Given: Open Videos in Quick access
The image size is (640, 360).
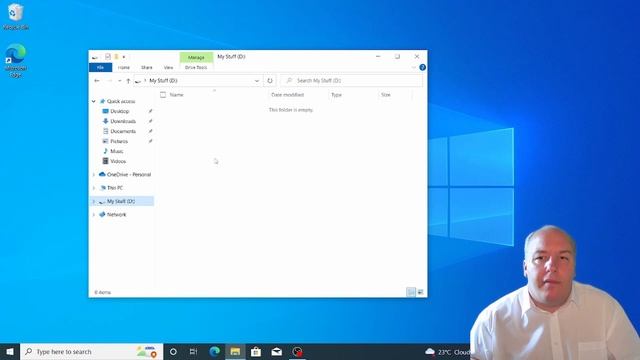Looking at the screenshot, I should 118,161.
